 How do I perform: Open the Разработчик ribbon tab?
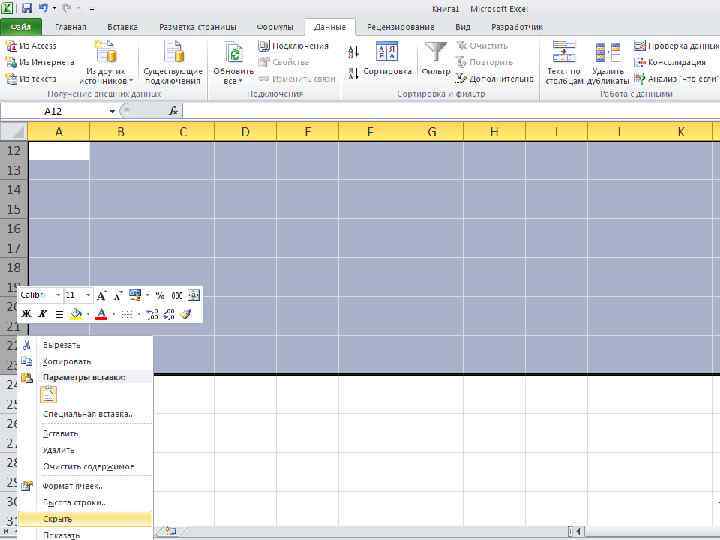pyautogui.click(x=517, y=27)
